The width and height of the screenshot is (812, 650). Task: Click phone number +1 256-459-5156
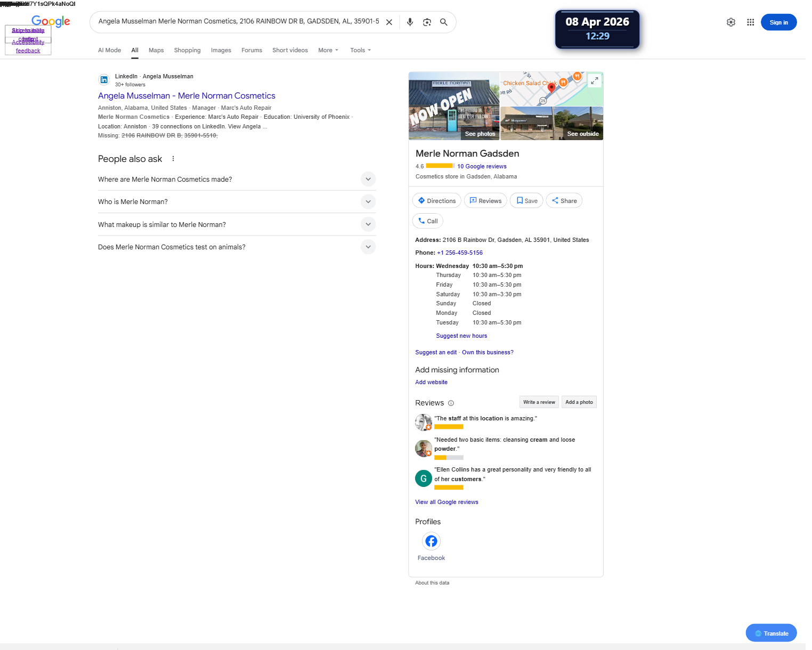[x=460, y=253]
